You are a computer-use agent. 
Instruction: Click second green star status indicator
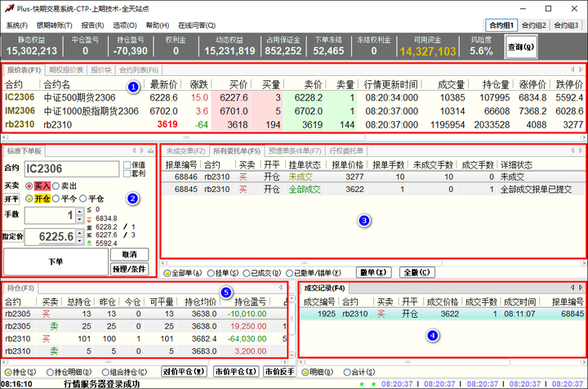373,384
